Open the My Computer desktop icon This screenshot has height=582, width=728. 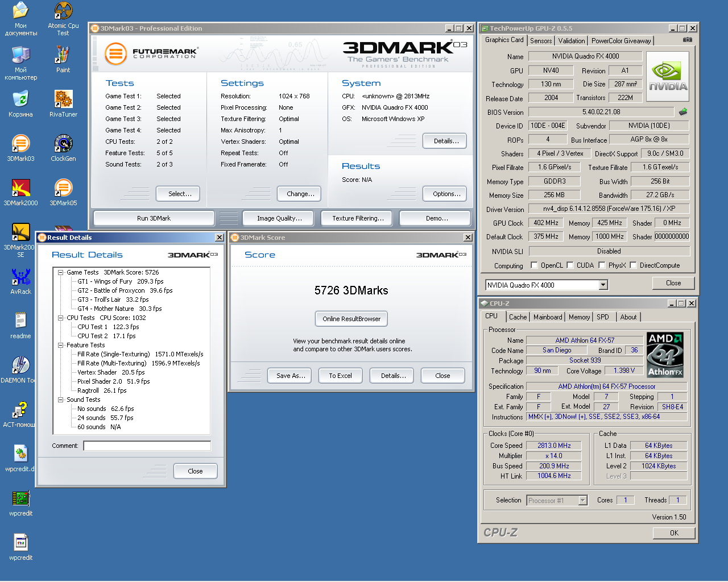[20, 63]
